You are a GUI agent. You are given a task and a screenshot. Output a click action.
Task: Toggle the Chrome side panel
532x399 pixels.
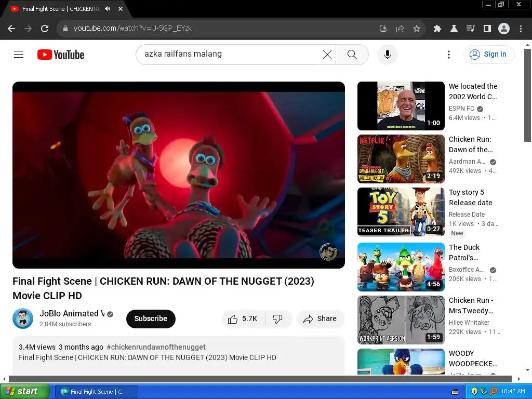click(x=487, y=29)
